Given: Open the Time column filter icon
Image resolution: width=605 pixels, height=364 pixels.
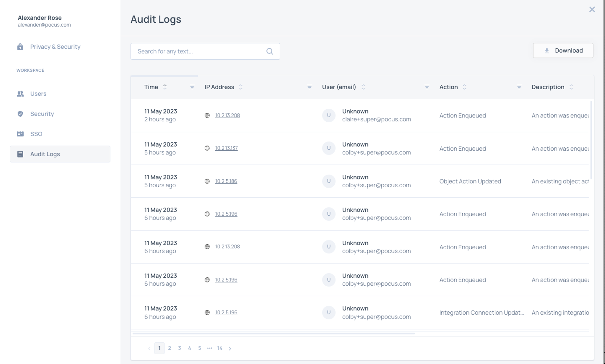Looking at the screenshot, I should (192, 87).
